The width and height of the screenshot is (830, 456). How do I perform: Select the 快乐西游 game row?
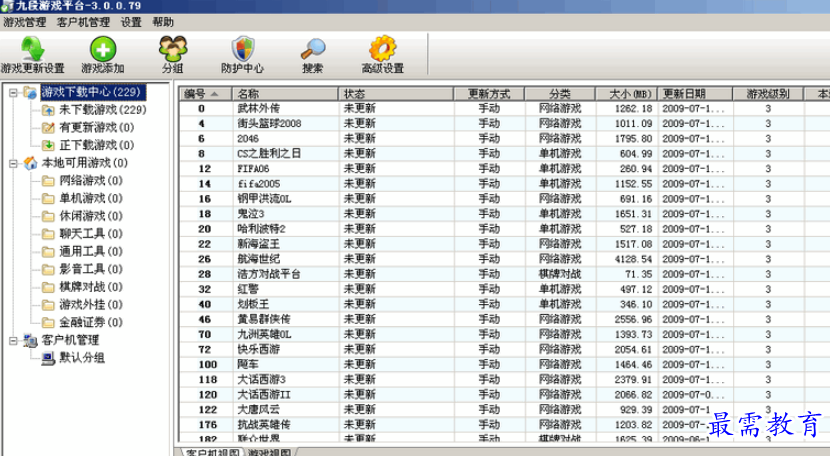[x=504, y=350]
